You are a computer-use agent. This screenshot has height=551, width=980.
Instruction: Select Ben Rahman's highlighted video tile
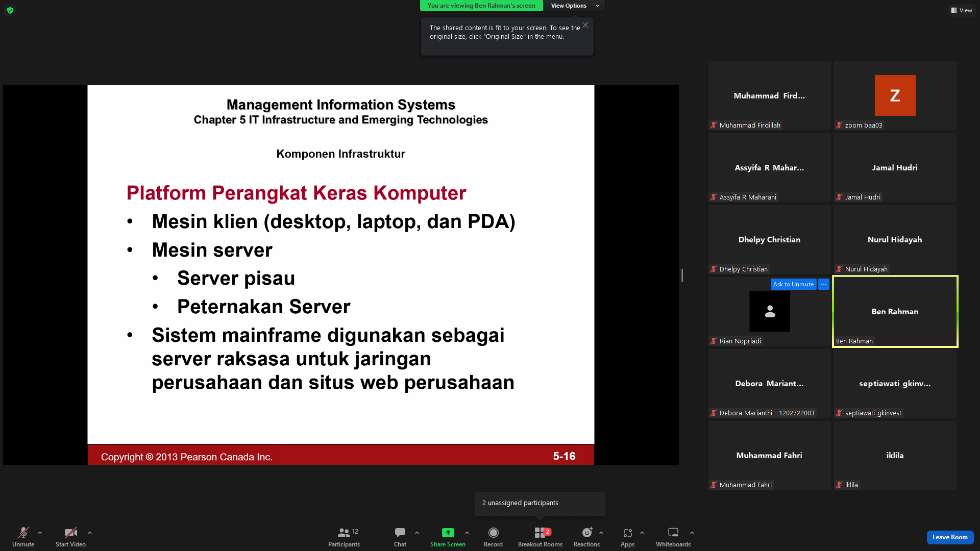coord(895,312)
